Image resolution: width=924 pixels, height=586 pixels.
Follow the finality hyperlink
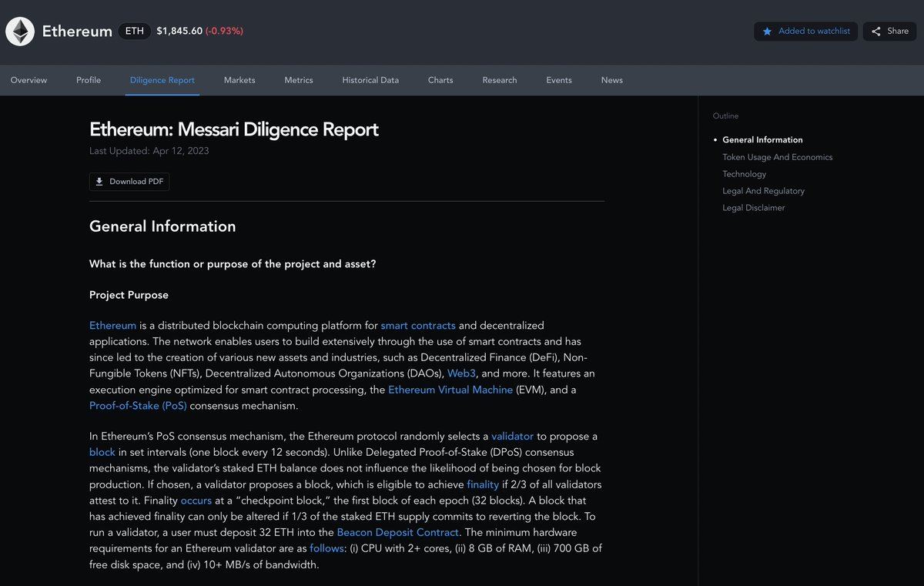click(x=483, y=485)
